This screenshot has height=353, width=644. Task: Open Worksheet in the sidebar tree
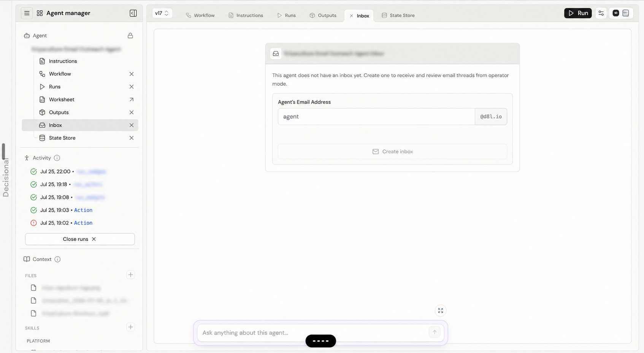[x=62, y=100]
